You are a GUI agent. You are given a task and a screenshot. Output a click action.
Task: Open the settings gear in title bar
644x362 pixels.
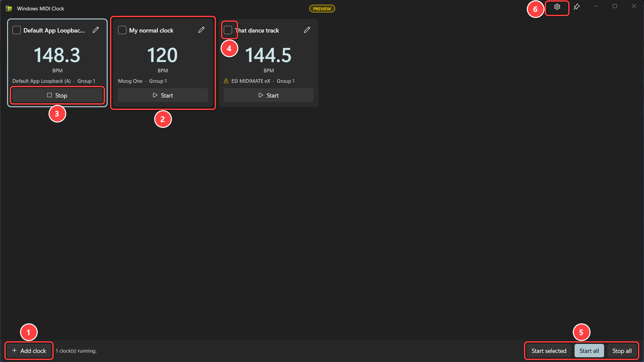point(557,7)
